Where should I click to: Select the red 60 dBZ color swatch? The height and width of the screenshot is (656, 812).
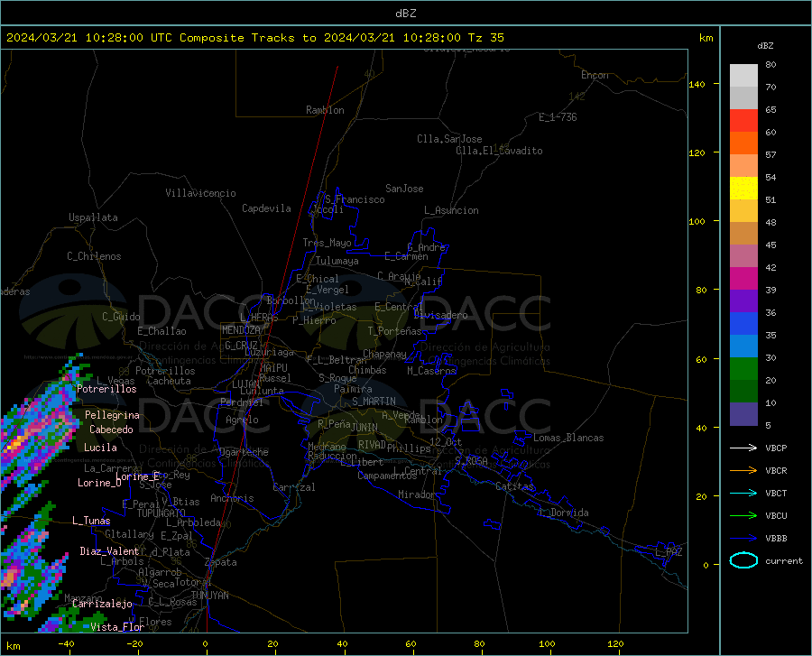(x=743, y=121)
